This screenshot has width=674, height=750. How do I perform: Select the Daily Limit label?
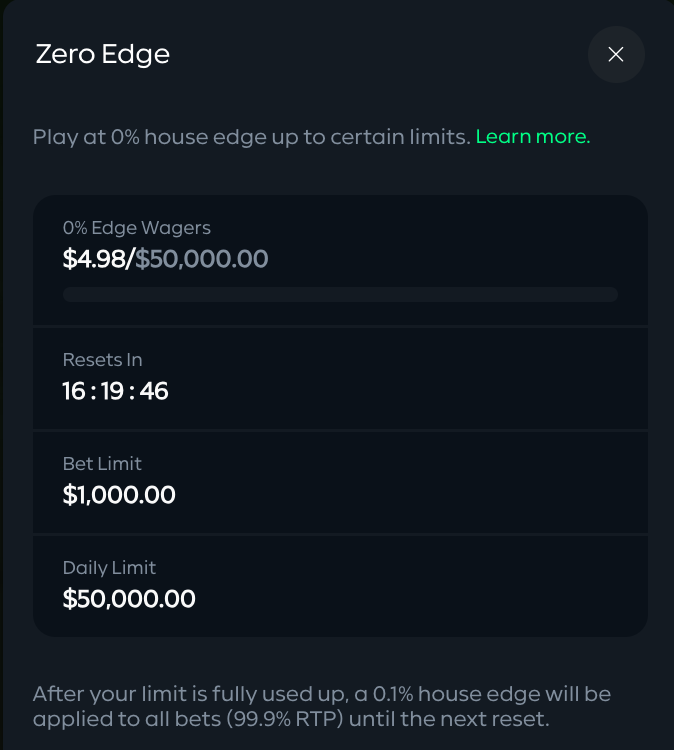(109, 568)
